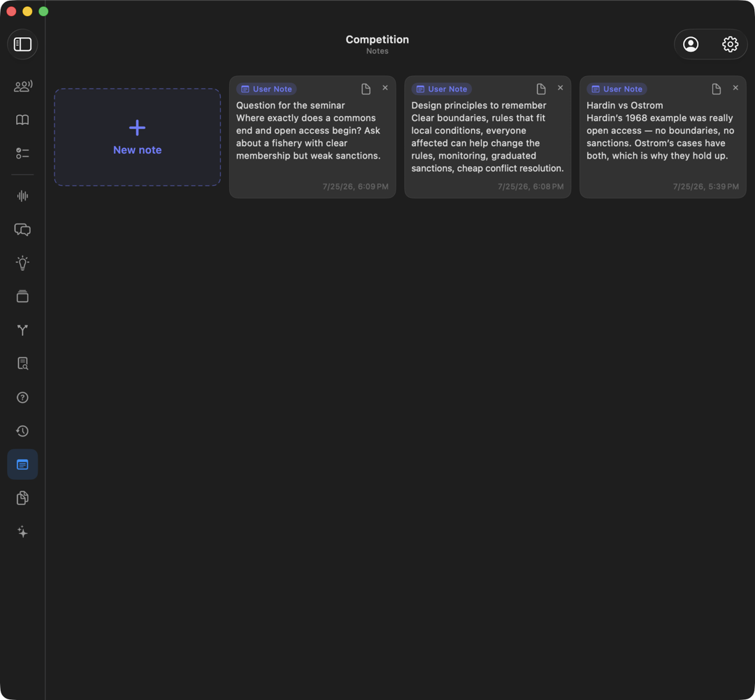Open the settings gear icon
This screenshot has width=755, height=700.
point(730,44)
